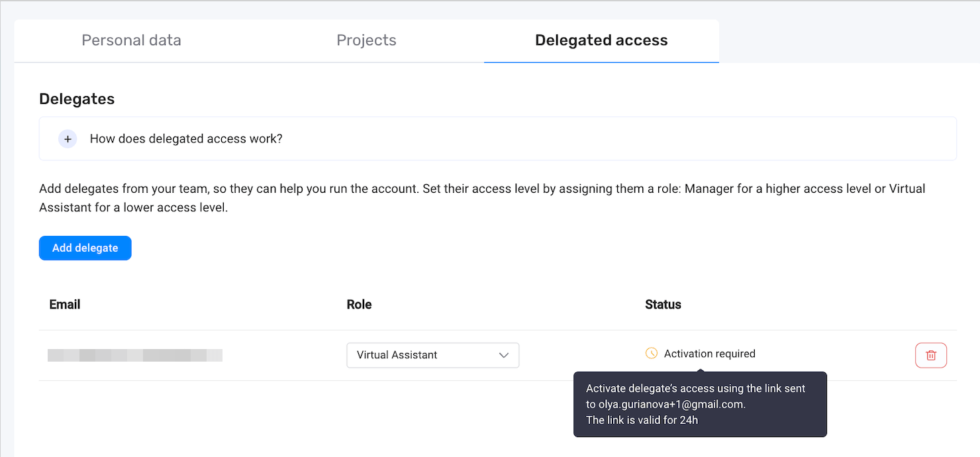Click the Delegates section heading
The height and width of the screenshot is (457, 980).
point(77,98)
